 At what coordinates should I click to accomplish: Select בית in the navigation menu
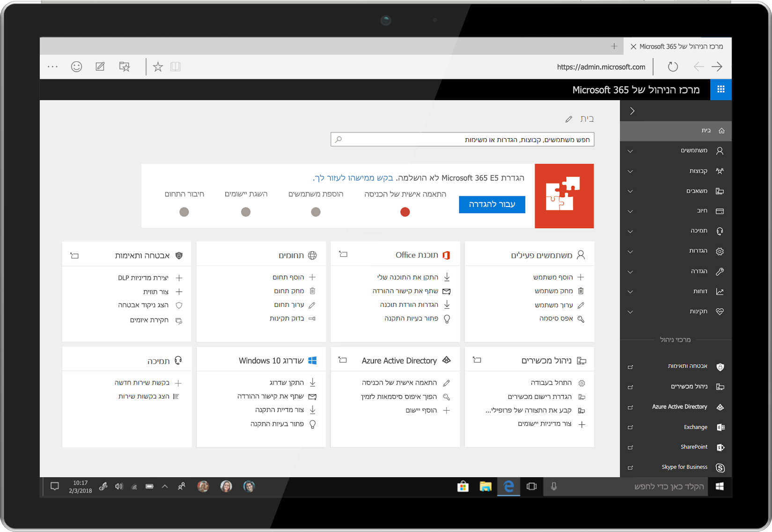(x=676, y=131)
